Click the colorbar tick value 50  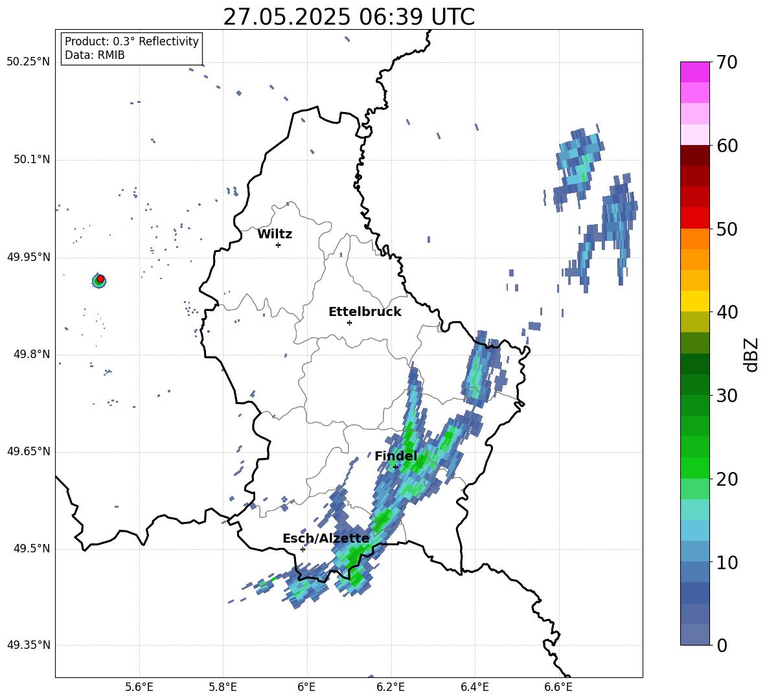(727, 229)
